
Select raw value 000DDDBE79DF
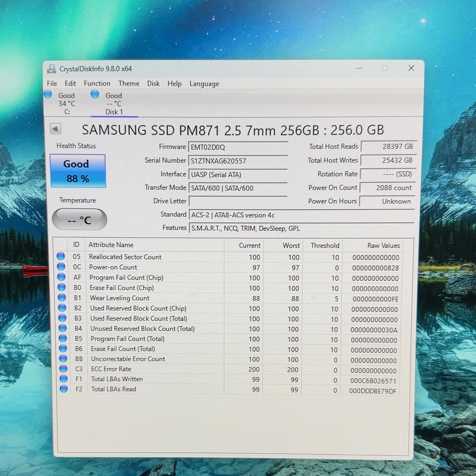pyautogui.click(x=372, y=391)
